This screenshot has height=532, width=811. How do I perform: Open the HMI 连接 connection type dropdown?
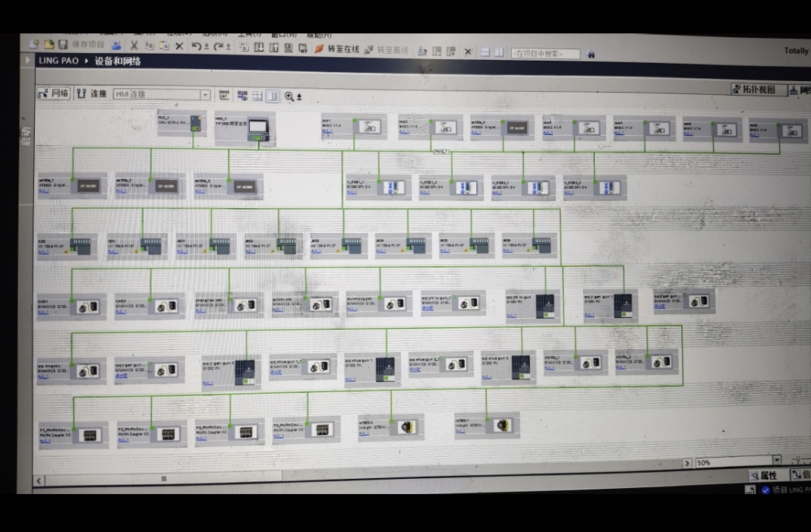coord(205,95)
